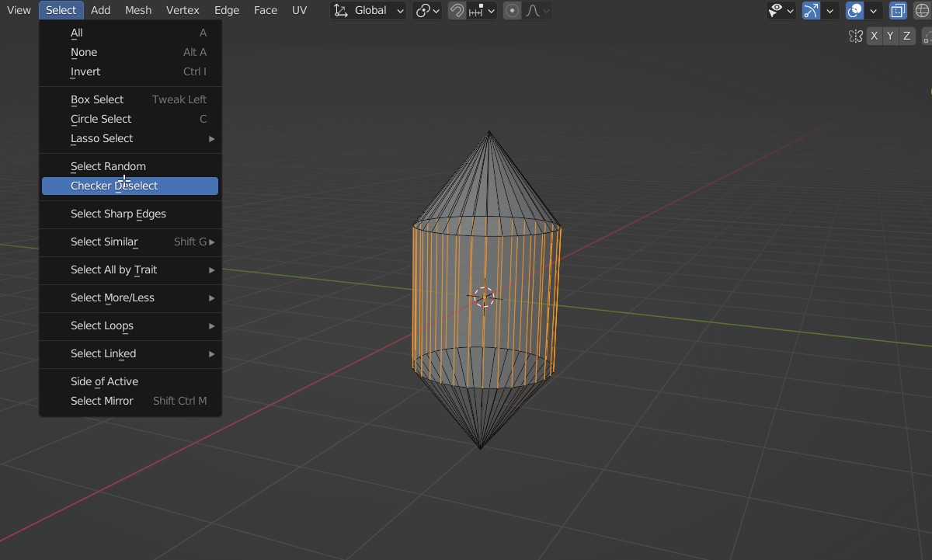Open the object visibility eye selector

pyautogui.click(x=780, y=11)
